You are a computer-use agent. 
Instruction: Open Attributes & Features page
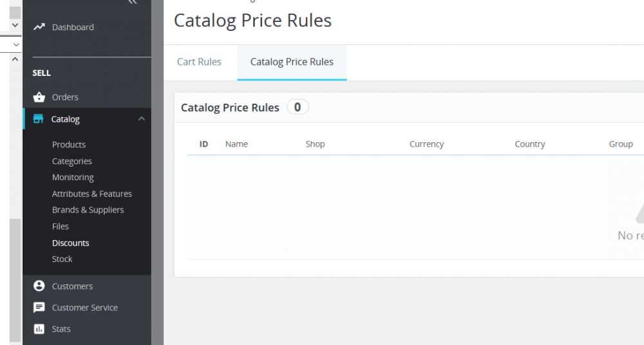pos(92,194)
